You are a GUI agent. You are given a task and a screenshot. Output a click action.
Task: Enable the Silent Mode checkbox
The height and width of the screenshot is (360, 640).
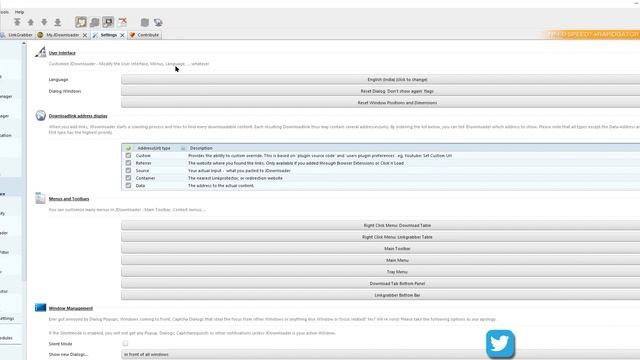[125, 343]
